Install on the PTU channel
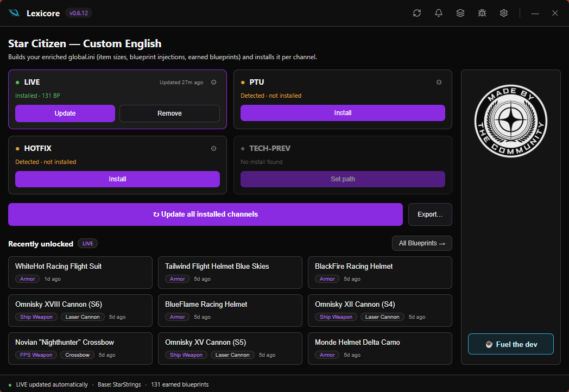The width and height of the screenshot is (569, 392). tap(343, 113)
